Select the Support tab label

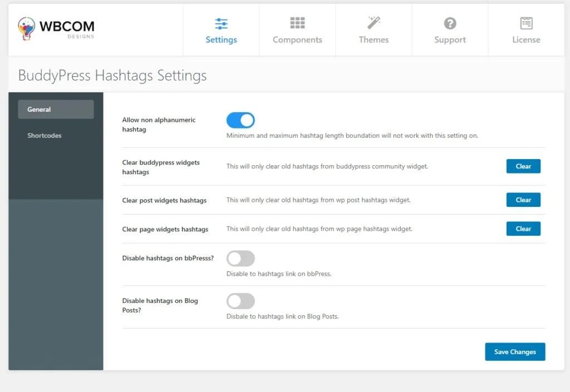450,40
